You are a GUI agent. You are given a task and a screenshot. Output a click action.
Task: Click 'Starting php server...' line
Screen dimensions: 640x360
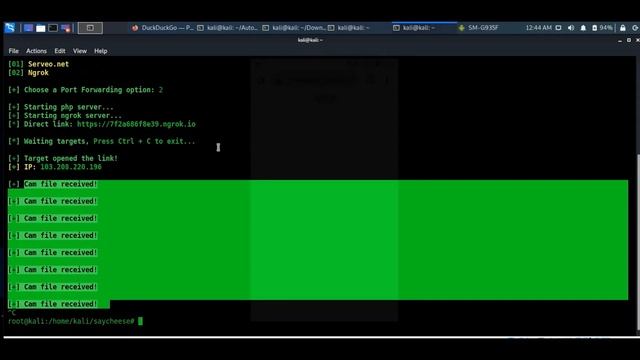click(61, 107)
